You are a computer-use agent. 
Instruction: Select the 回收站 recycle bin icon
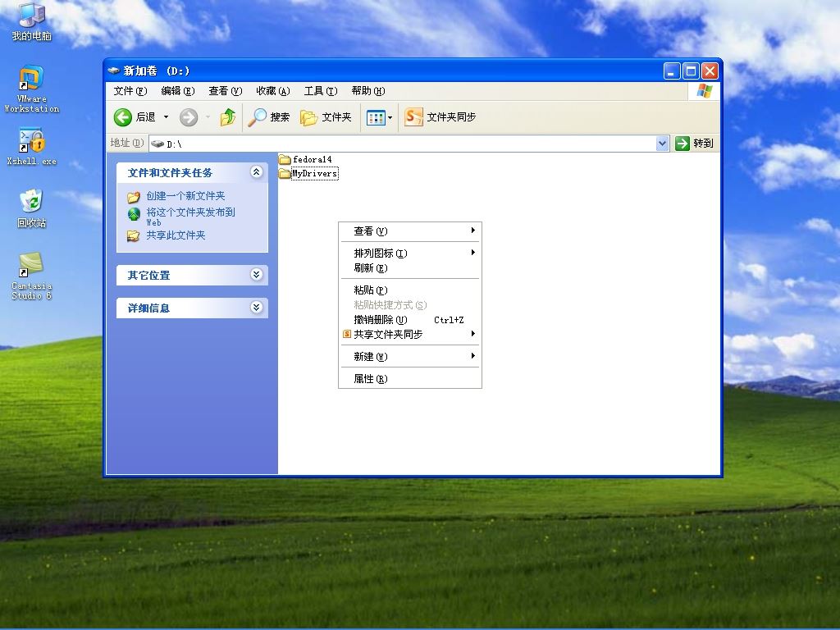(x=32, y=208)
